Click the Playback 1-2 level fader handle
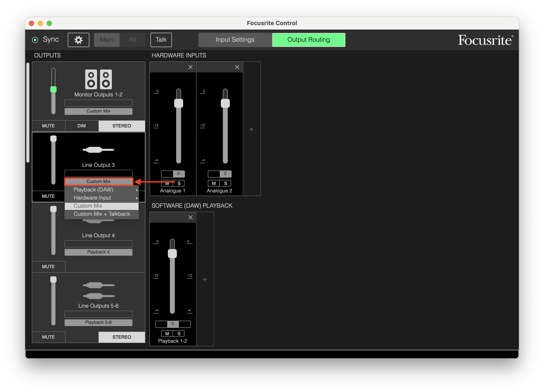Viewport: 544px width, 392px height. (x=172, y=253)
